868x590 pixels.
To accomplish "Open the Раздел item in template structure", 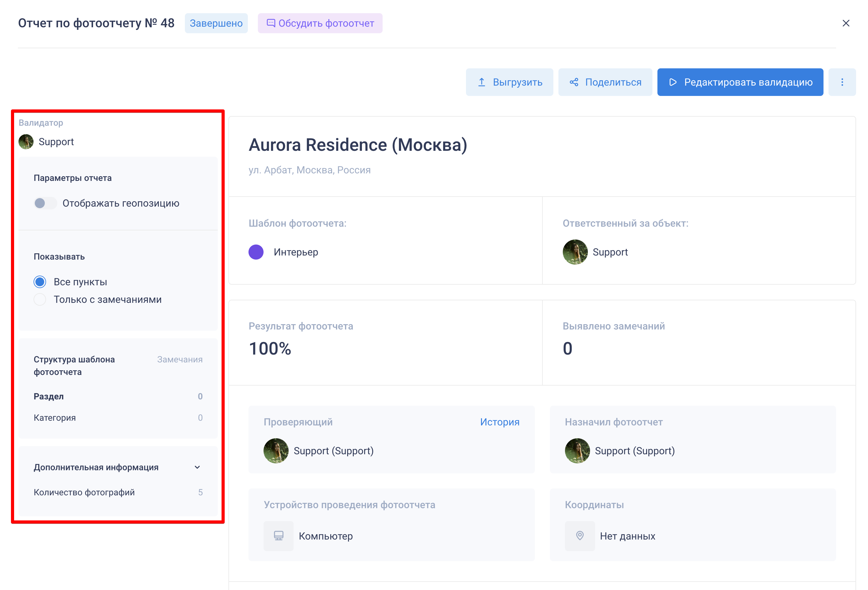I will pyautogui.click(x=49, y=397).
